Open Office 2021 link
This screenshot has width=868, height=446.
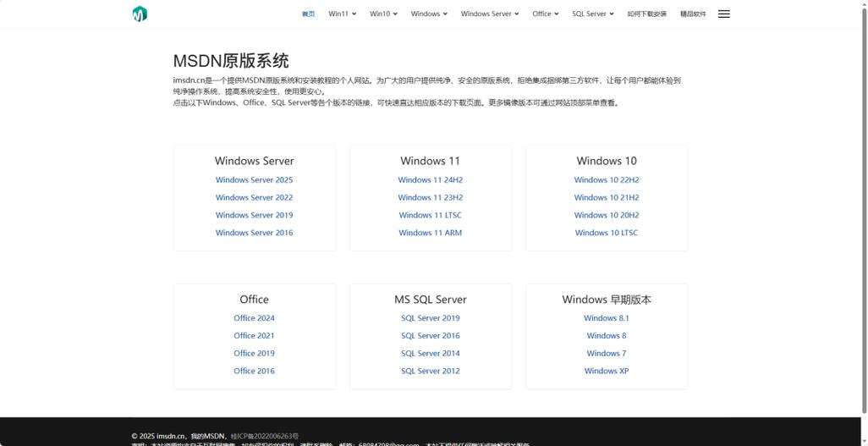point(254,336)
